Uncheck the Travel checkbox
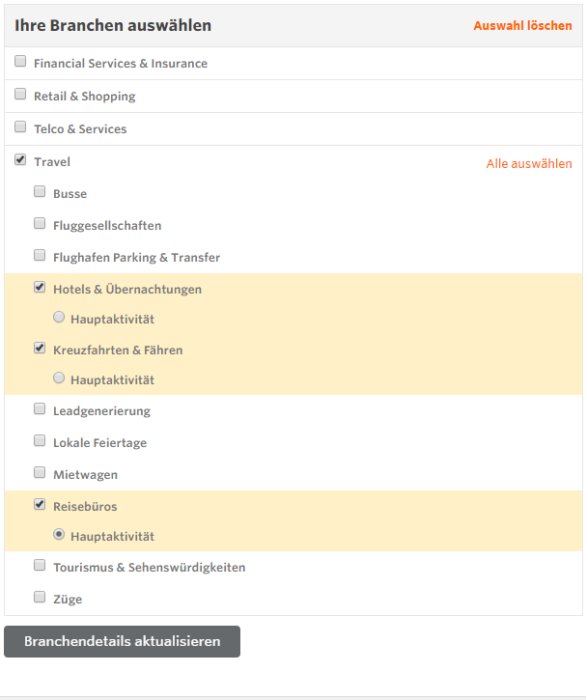Viewport: 586px width, 700px height. point(20,159)
